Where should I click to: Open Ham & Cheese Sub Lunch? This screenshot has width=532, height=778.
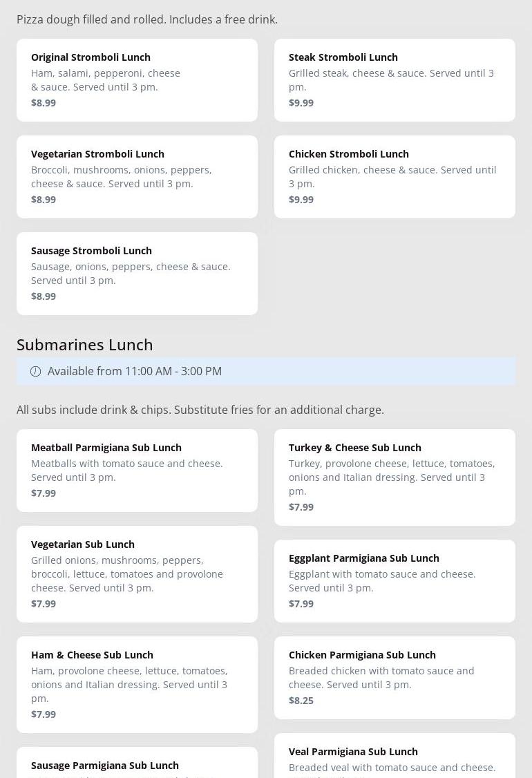137,685
